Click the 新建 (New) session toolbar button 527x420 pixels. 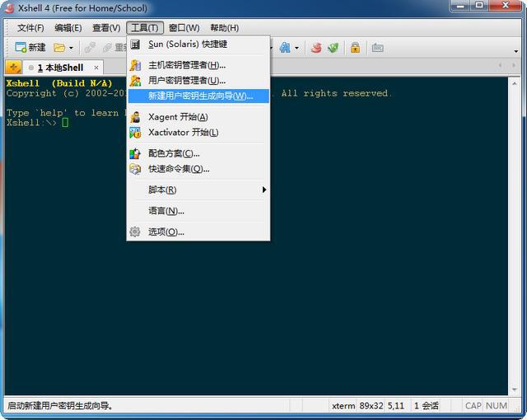point(30,48)
